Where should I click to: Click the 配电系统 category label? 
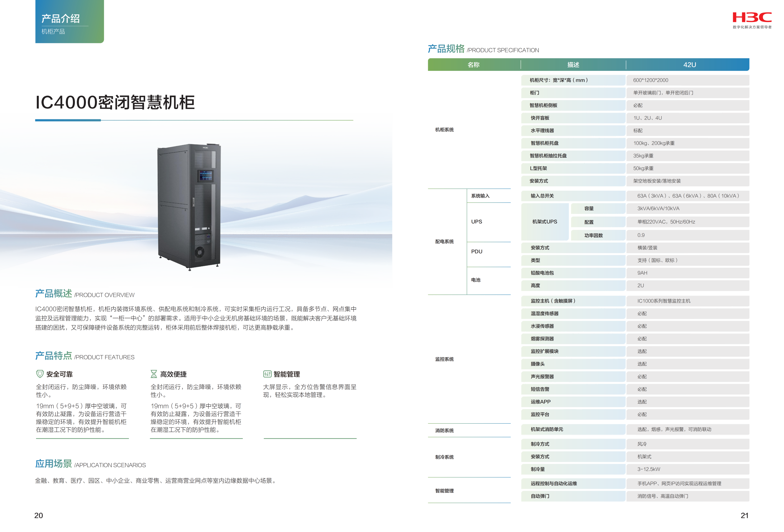coord(444,242)
